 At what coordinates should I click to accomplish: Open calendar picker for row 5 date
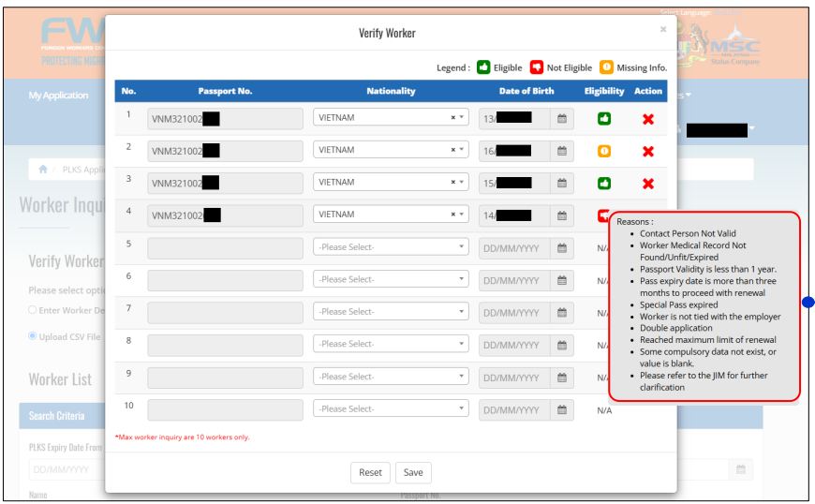[x=562, y=248]
